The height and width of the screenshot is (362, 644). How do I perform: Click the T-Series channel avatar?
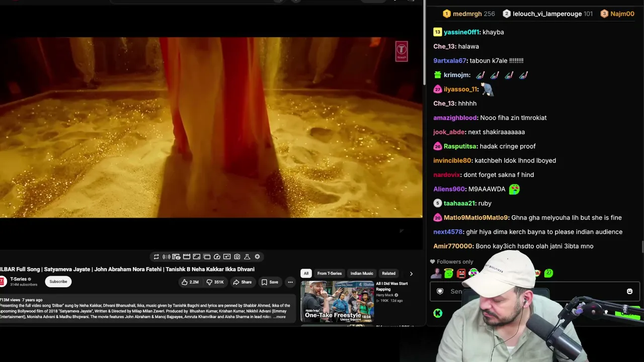(x=2, y=282)
